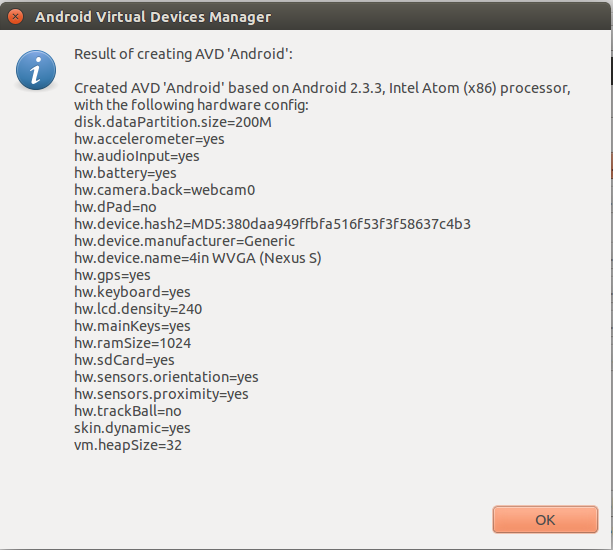Click the hw.accelerometer=yes line

tap(149, 139)
